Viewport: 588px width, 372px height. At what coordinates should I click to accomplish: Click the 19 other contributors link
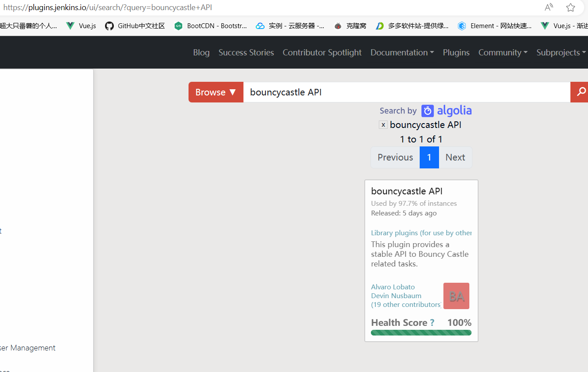click(x=406, y=304)
